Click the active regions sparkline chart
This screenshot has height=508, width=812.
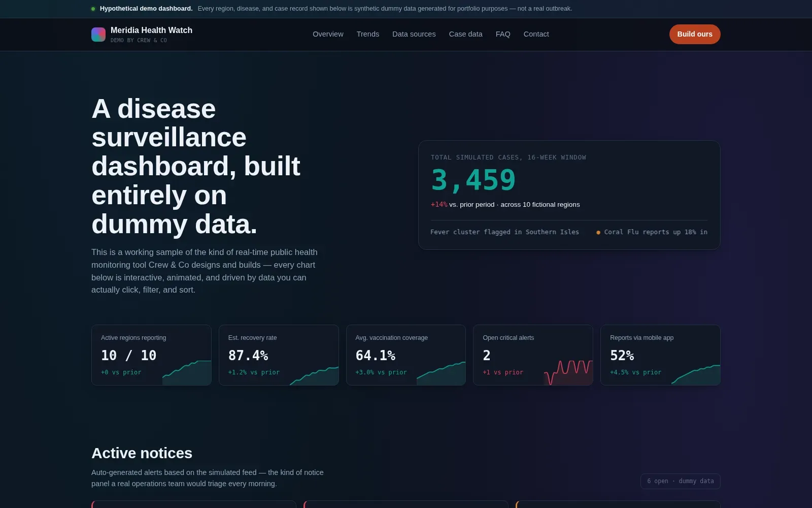pyautogui.click(x=187, y=372)
